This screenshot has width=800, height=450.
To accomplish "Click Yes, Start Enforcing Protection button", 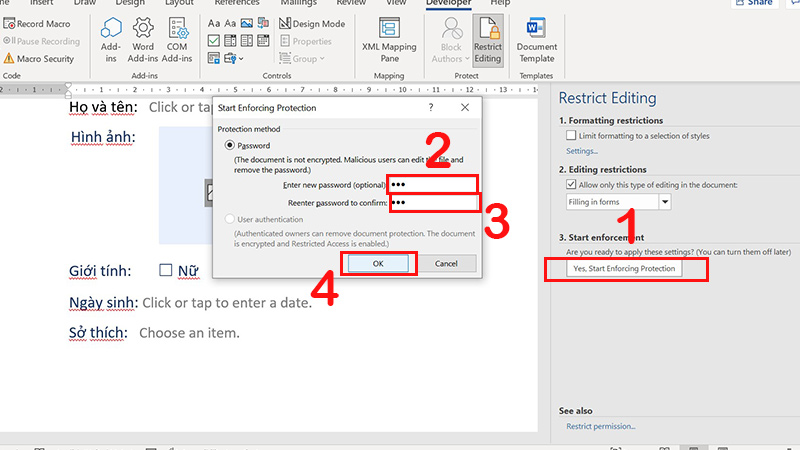I will (x=624, y=268).
